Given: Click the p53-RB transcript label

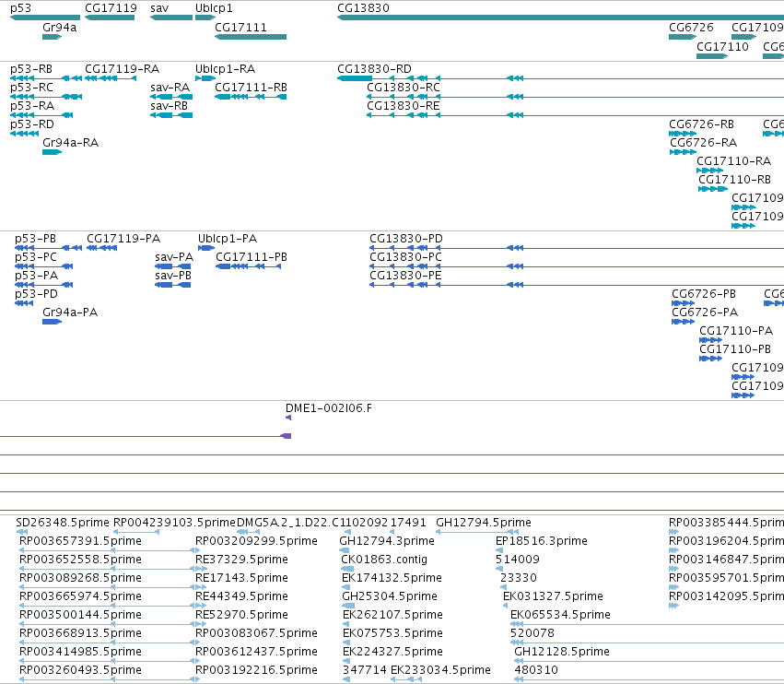Looking at the screenshot, I should [31, 69].
